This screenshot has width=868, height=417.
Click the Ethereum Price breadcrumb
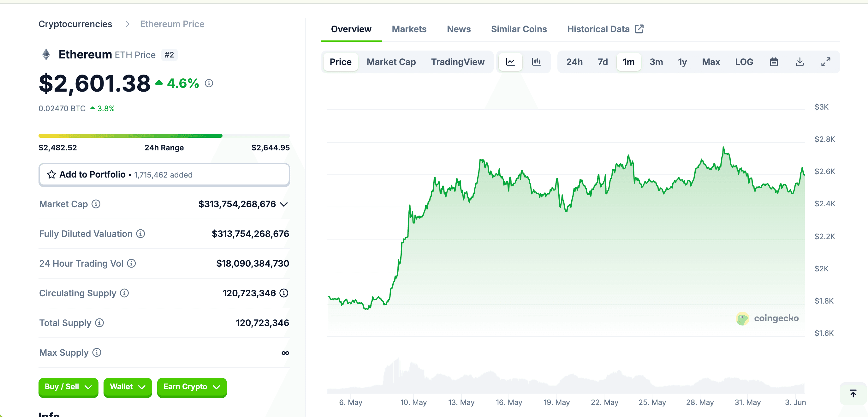[x=172, y=24]
